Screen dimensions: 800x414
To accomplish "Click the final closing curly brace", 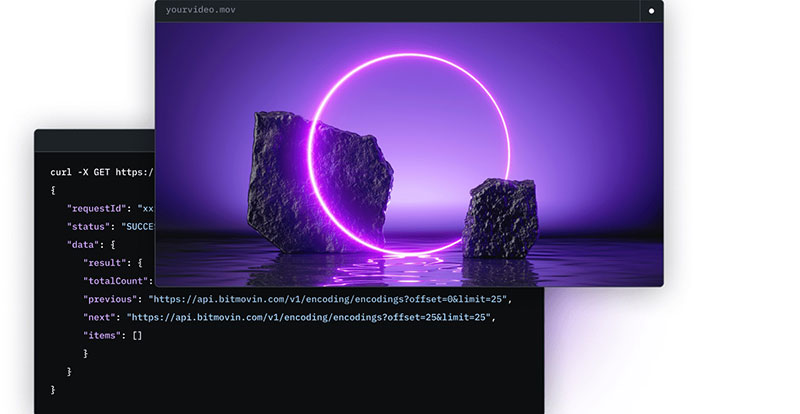I will pyautogui.click(x=53, y=389).
